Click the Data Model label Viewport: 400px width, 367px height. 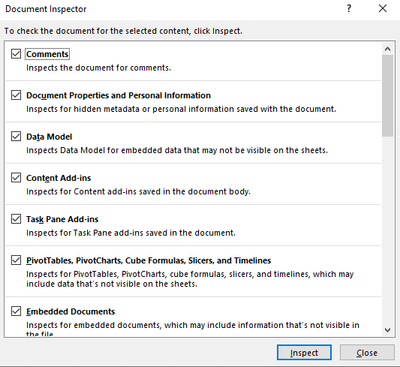(49, 137)
